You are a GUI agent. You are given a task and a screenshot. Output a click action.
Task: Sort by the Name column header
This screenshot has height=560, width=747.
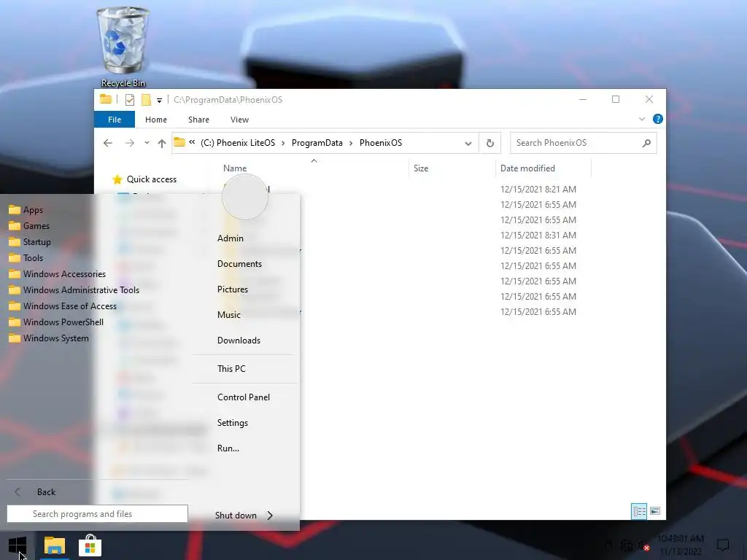click(x=235, y=168)
